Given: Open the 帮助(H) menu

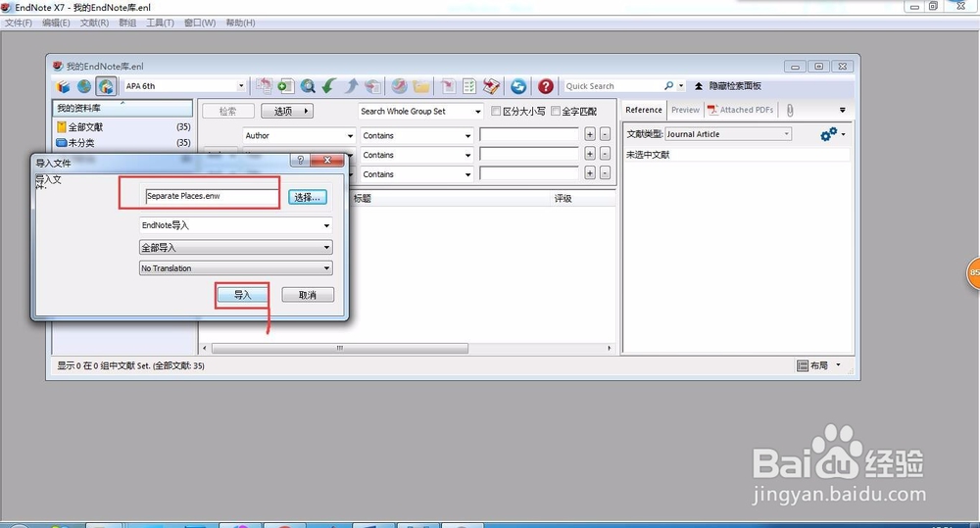Looking at the screenshot, I should coord(241,23).
